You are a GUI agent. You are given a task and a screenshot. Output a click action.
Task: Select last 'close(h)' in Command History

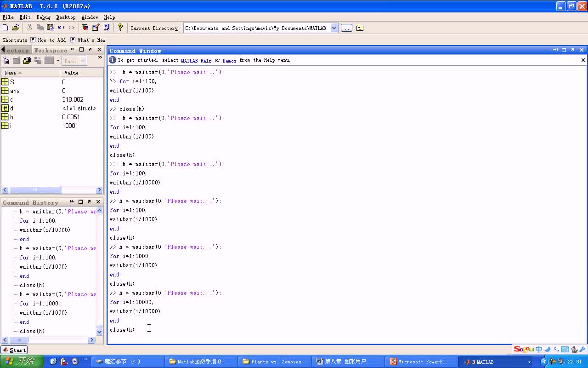[32, 331]
